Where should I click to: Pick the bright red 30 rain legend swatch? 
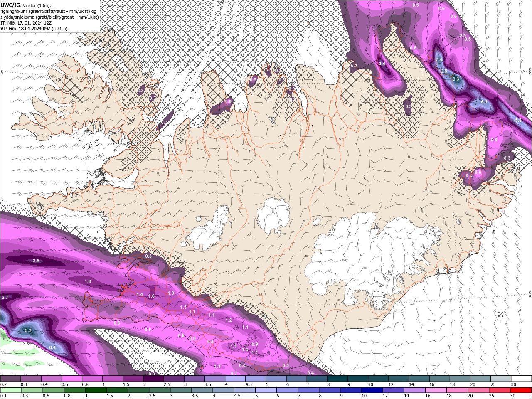point(520,390)
